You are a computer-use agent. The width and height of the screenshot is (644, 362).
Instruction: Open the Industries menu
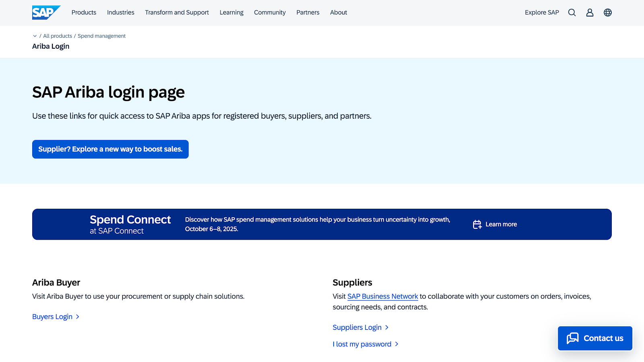click(x=121, y=12)
